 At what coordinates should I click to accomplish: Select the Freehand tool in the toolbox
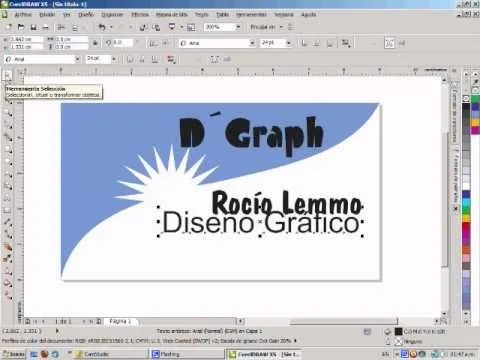[x=7, y=125]
